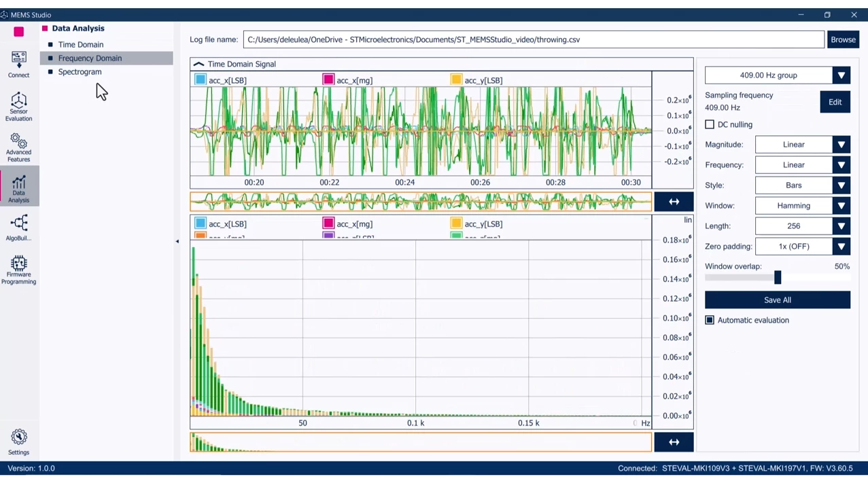This screenshot has width=868, height=485.
Task: Toggle the Automatic evaluation checkbox
Action: (710, 320)
